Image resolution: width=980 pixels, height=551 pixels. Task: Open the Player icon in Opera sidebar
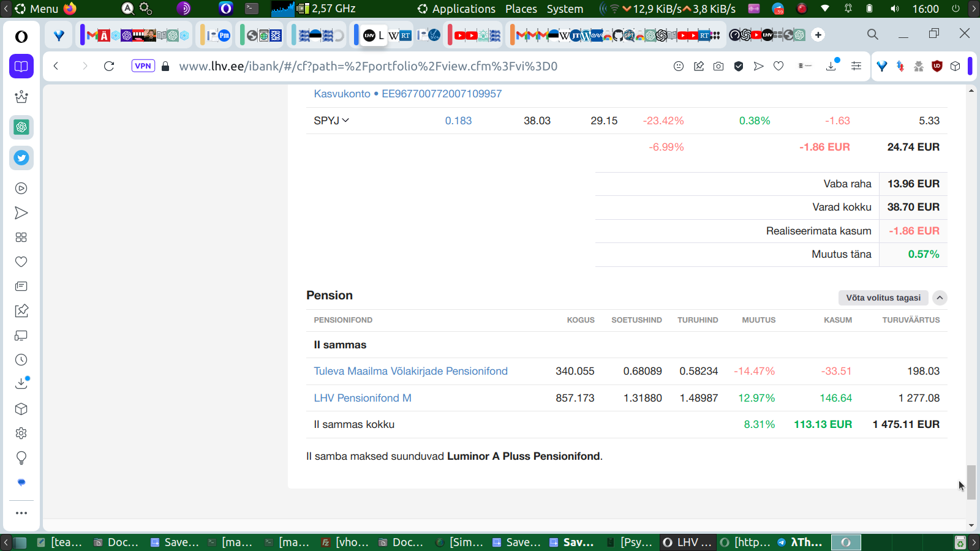[21, 189]
